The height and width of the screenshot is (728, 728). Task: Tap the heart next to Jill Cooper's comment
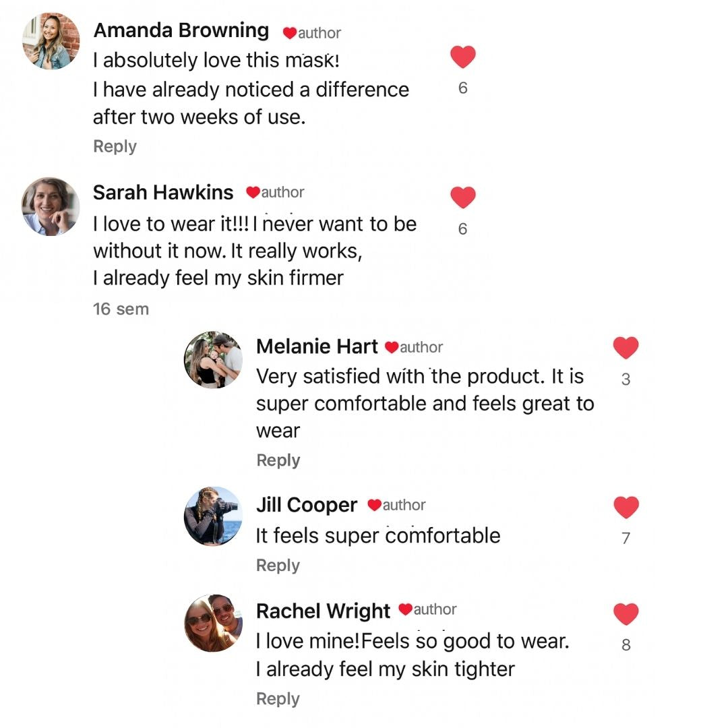(626, 507)
